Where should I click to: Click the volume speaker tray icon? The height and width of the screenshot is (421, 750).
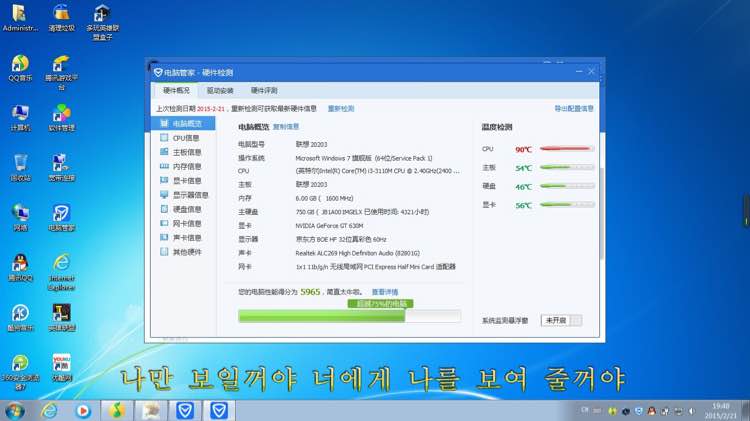(692, 410)
